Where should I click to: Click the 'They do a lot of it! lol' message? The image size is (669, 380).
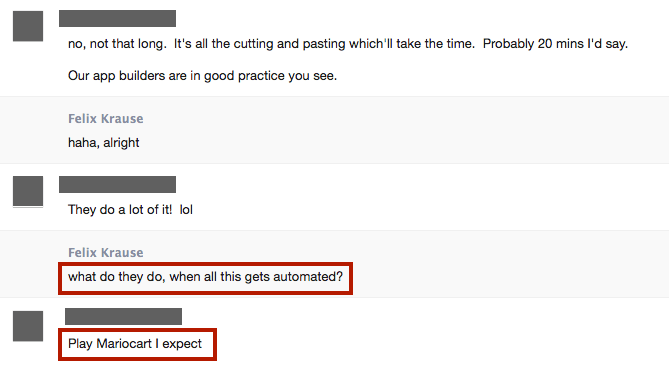point(130,210)
